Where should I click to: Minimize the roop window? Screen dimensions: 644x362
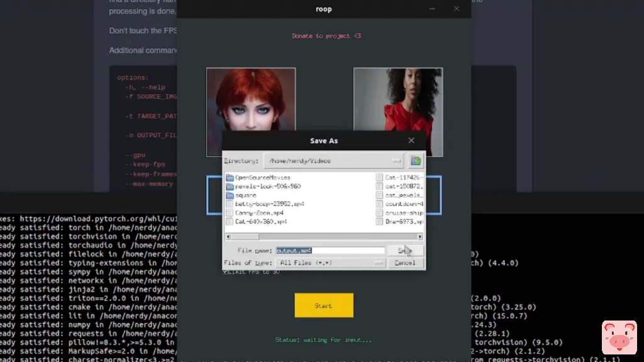pos(432,9)
